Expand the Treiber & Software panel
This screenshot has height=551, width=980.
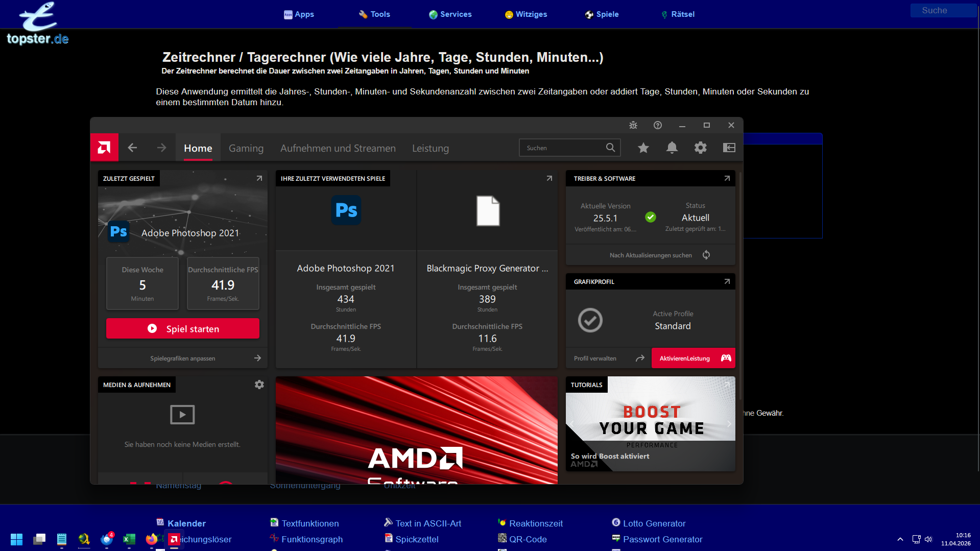coord(727,178)
